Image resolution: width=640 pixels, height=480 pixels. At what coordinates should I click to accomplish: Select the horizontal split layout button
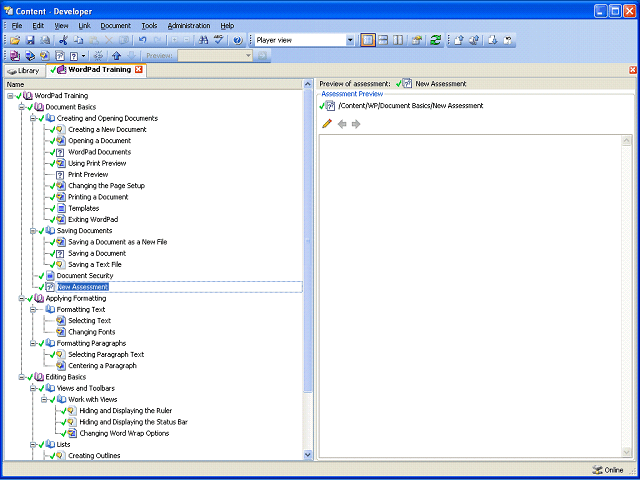tap(383, 40)
